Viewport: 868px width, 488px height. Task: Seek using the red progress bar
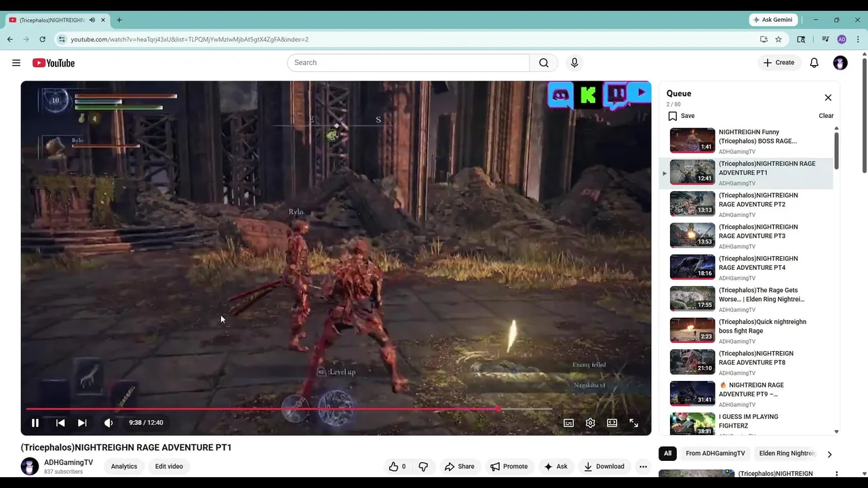click(288, 409)
